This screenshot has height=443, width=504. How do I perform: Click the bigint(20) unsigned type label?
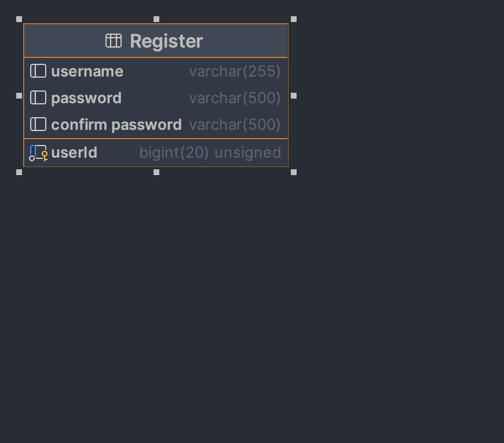point(210,152)
